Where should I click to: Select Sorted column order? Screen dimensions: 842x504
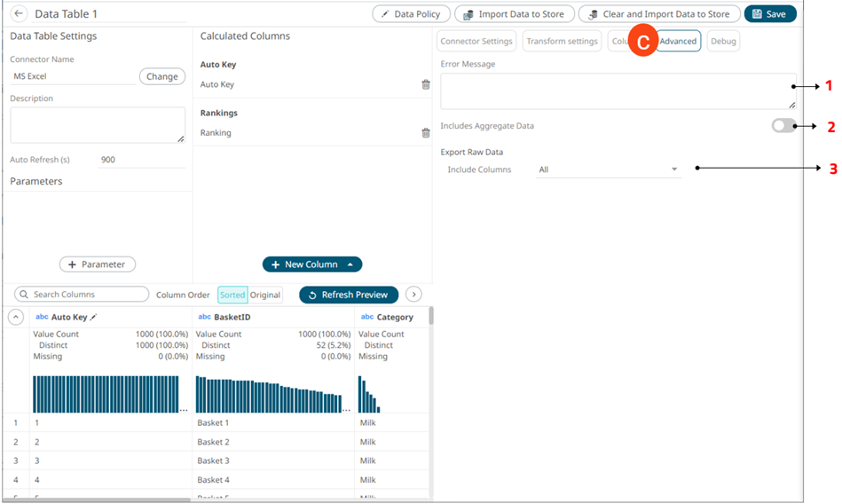pos(232,295)
